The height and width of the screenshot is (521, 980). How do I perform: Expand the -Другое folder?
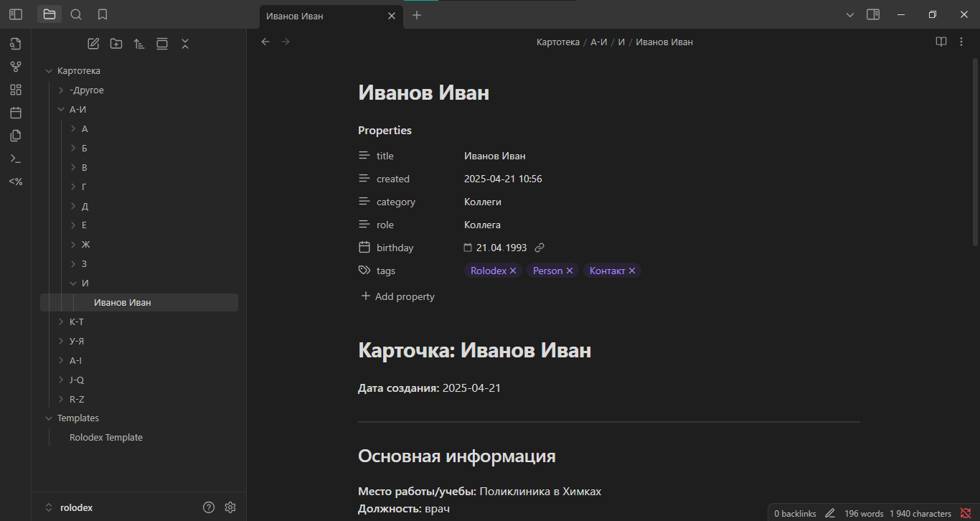coord(61,90)
